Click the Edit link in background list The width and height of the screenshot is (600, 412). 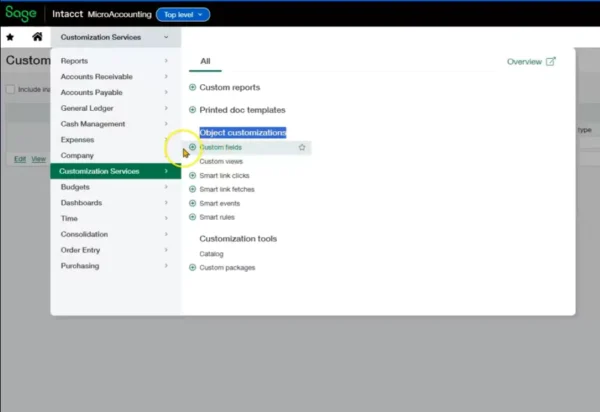[x=20, y=159]
